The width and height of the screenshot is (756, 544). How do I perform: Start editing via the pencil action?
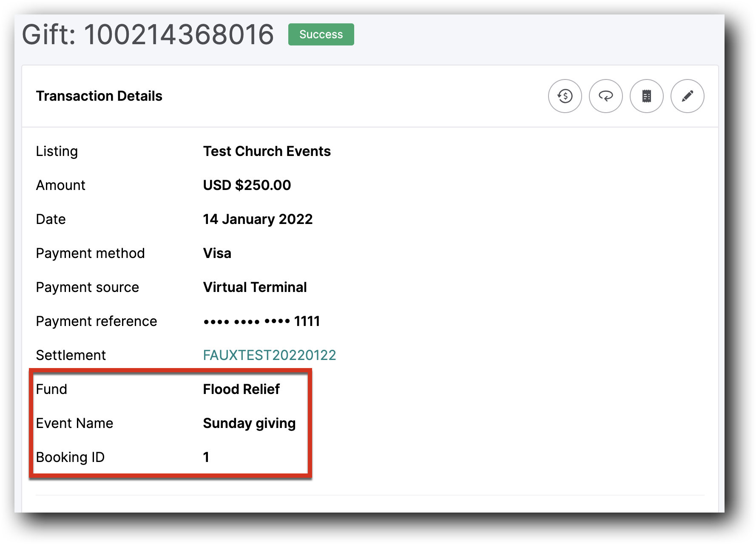point(687,96)
